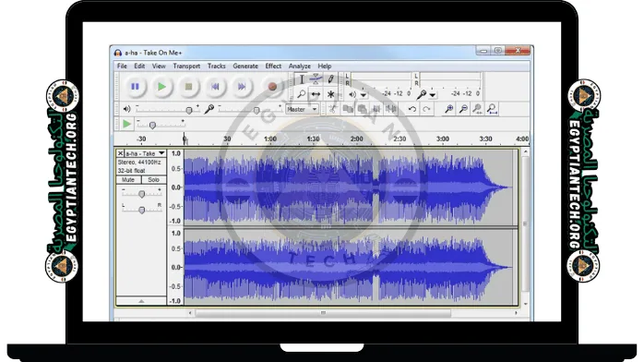Click the 1:00 mark on the timeline
This screenshot has width=644, height=362.
pos(269,139)
